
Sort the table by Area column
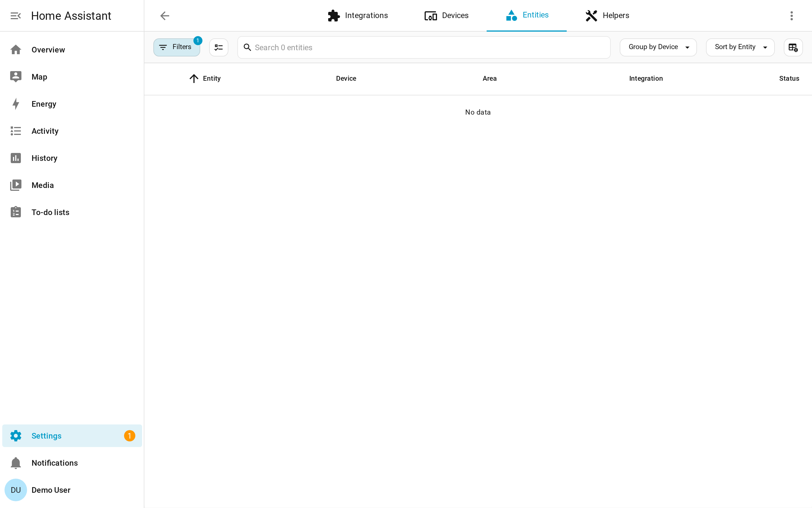(x=489, y=78)
